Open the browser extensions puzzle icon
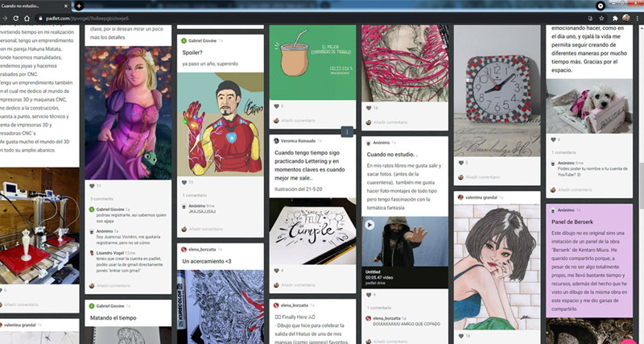 pyautogui.click(x=615, y=19)
